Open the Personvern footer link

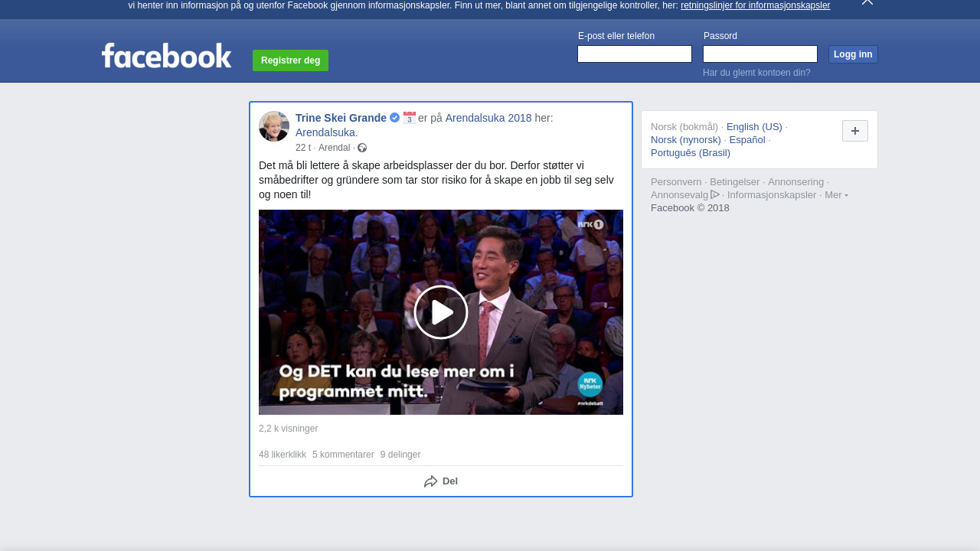(676, 182)
